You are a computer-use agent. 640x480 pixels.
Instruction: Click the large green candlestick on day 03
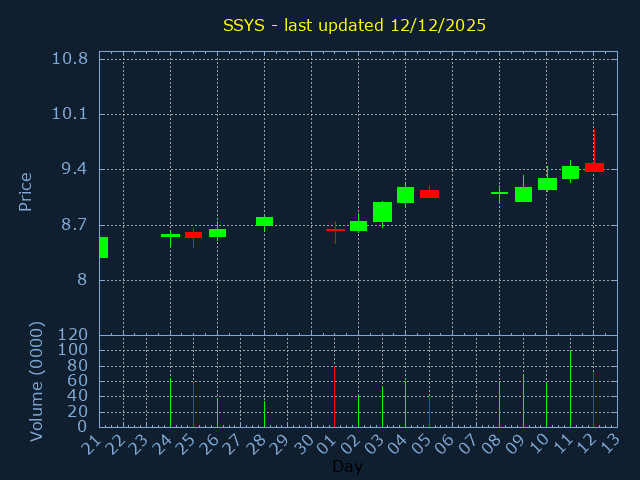pyautogui.click(x=382, y=212)
